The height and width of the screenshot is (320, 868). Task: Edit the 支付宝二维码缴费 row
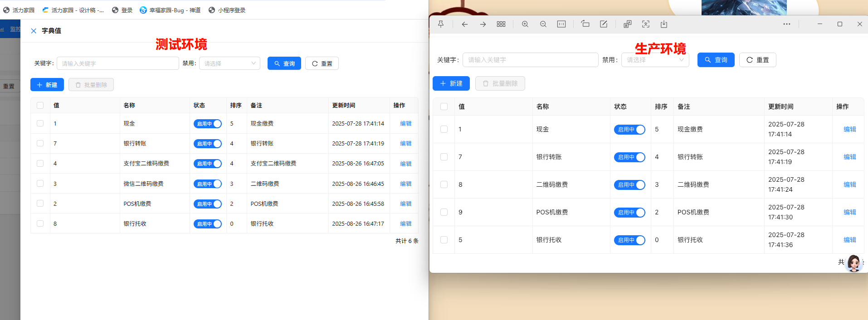click(406, 164)
